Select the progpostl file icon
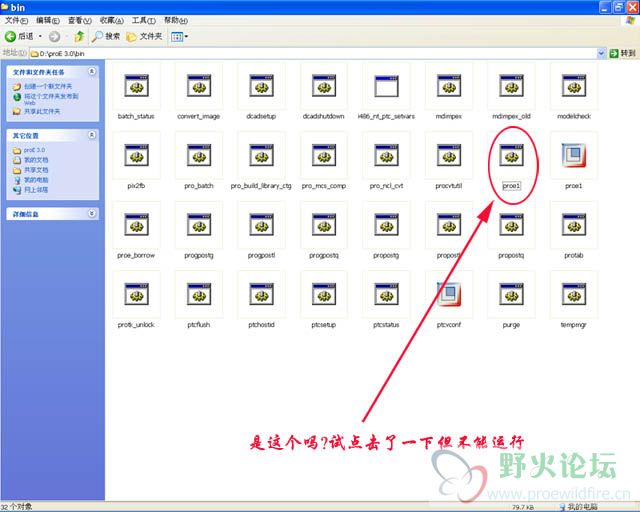 pos(261,225)
